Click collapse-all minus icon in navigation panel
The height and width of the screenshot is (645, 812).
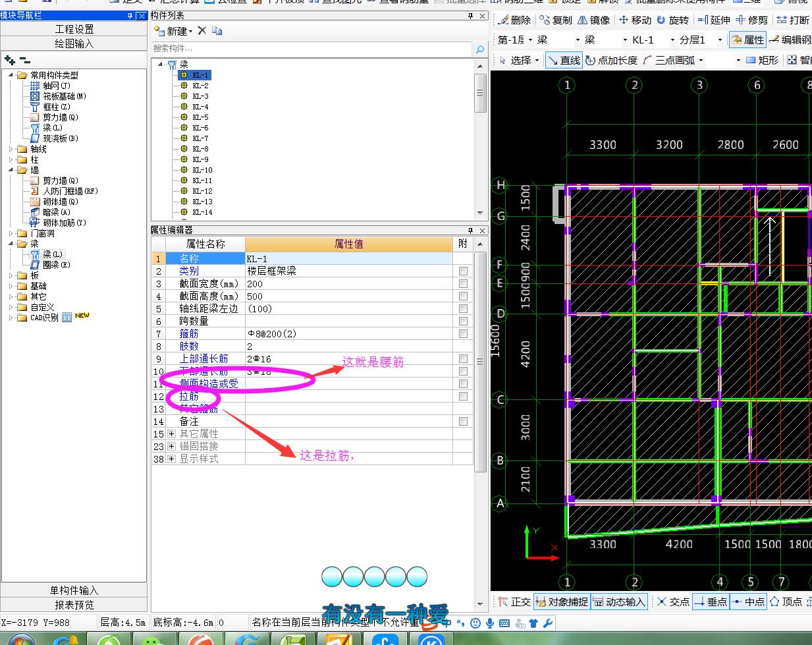25,60
